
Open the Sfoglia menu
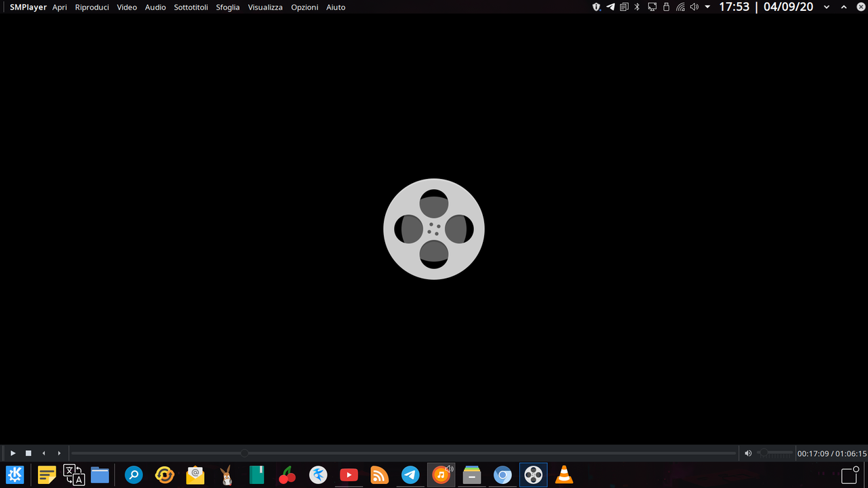click(x=228, y=7)
